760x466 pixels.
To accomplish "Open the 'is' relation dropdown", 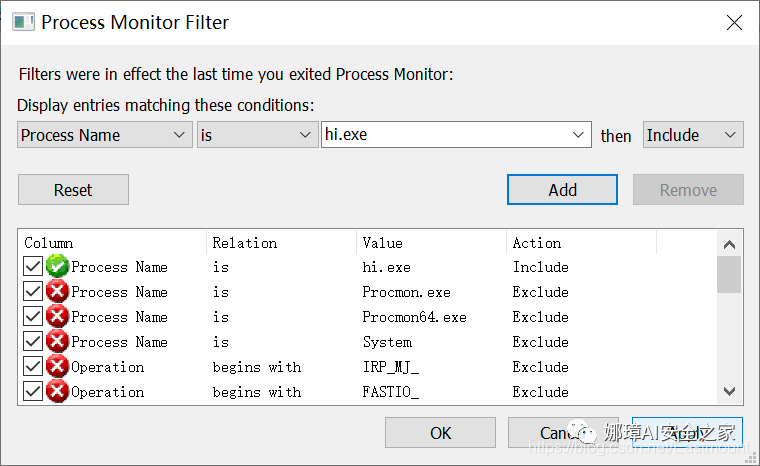I will tap(257, 135).
